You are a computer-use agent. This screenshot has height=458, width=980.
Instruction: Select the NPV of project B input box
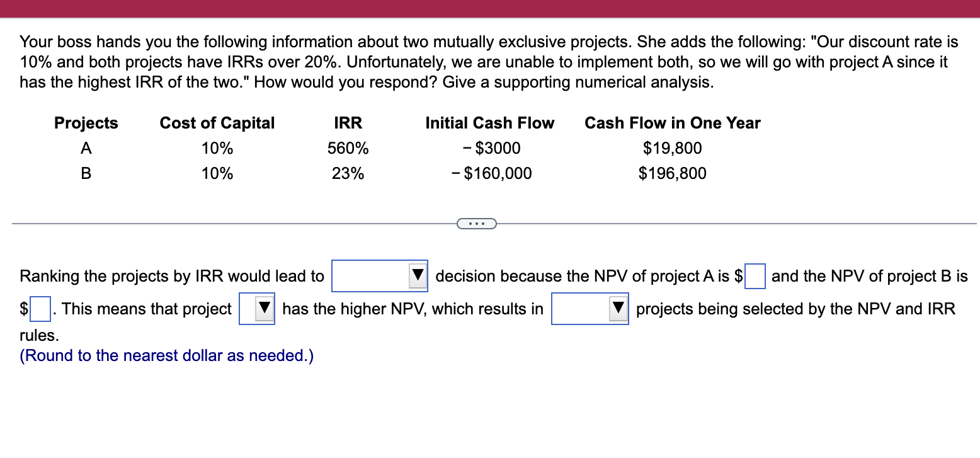click(x=39, y=309)
